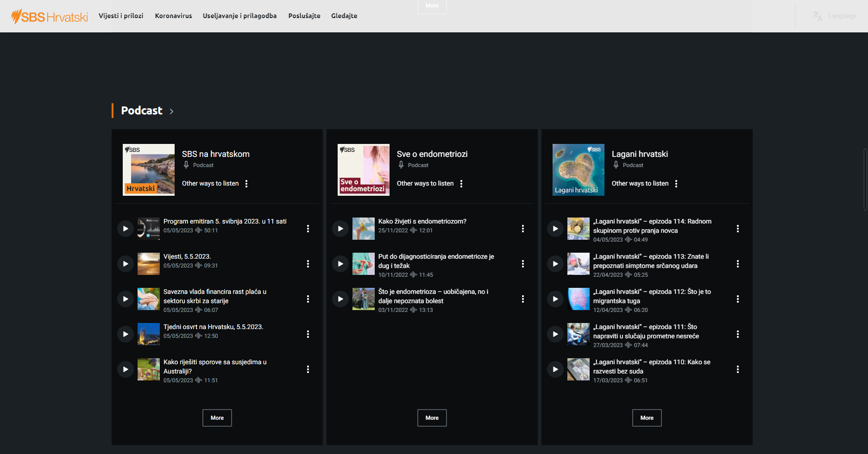868x454 pixels.
Task: Open options menu for epizoda 113
Action: coord(738,263)
